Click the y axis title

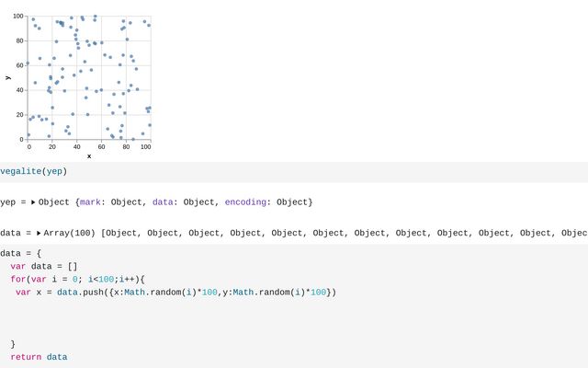pyautogui.click(x=8, y=78)
